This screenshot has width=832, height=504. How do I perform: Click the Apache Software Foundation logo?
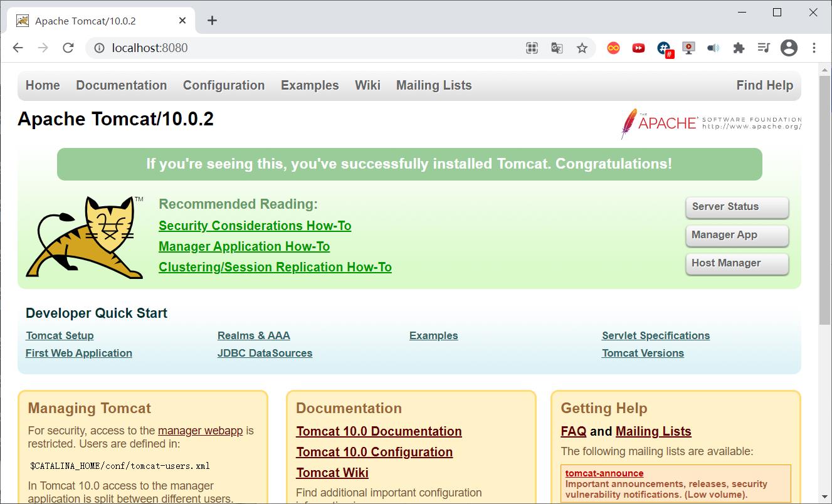[711, 123]
